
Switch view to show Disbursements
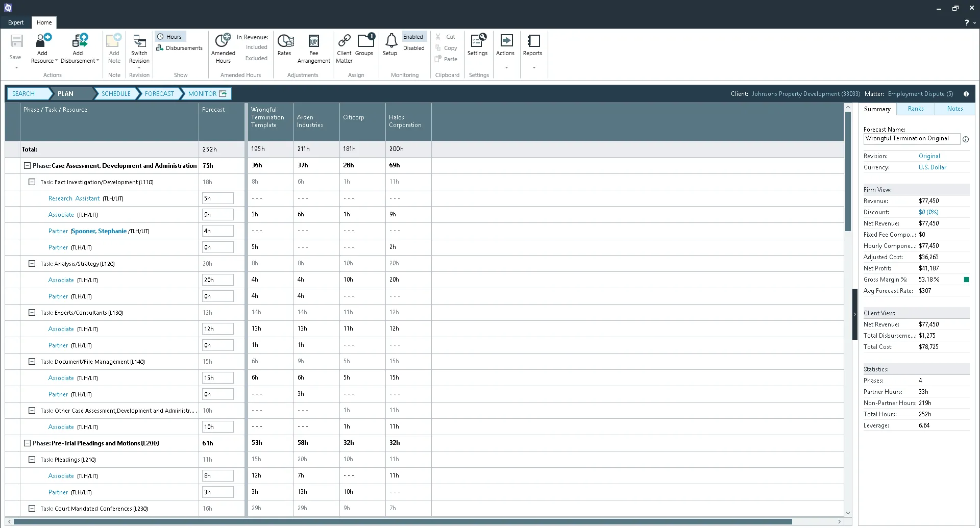point(180,48)
